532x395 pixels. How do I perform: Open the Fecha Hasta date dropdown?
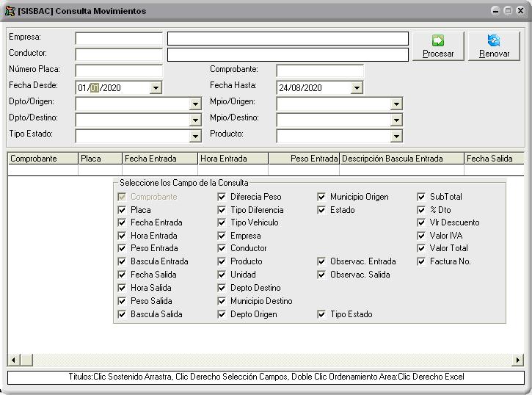[x=357, y=87]
